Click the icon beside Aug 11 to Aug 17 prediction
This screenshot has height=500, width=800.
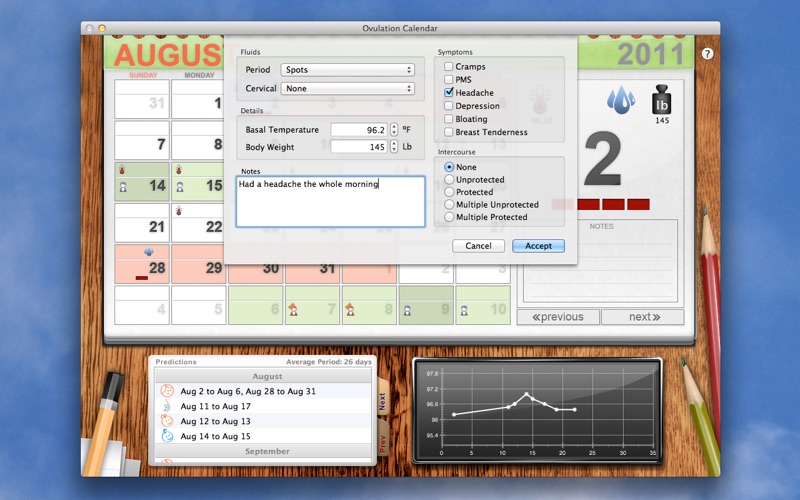click(x=166, y=407)
